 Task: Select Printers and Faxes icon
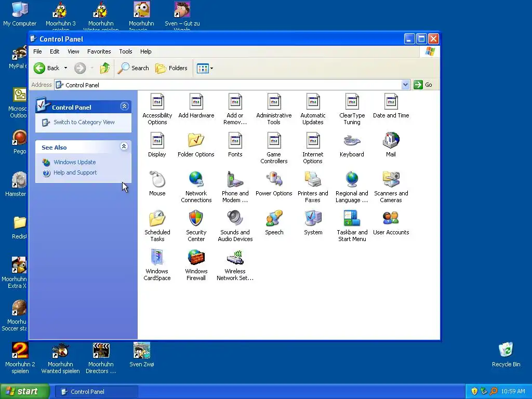(x=313, y=179)
